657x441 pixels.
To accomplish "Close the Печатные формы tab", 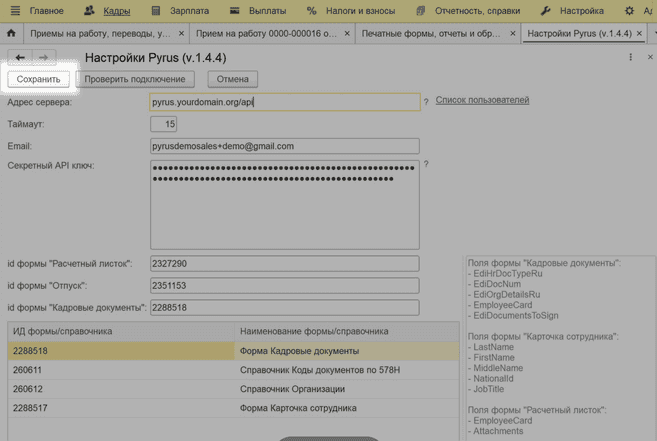I will 511,34.
